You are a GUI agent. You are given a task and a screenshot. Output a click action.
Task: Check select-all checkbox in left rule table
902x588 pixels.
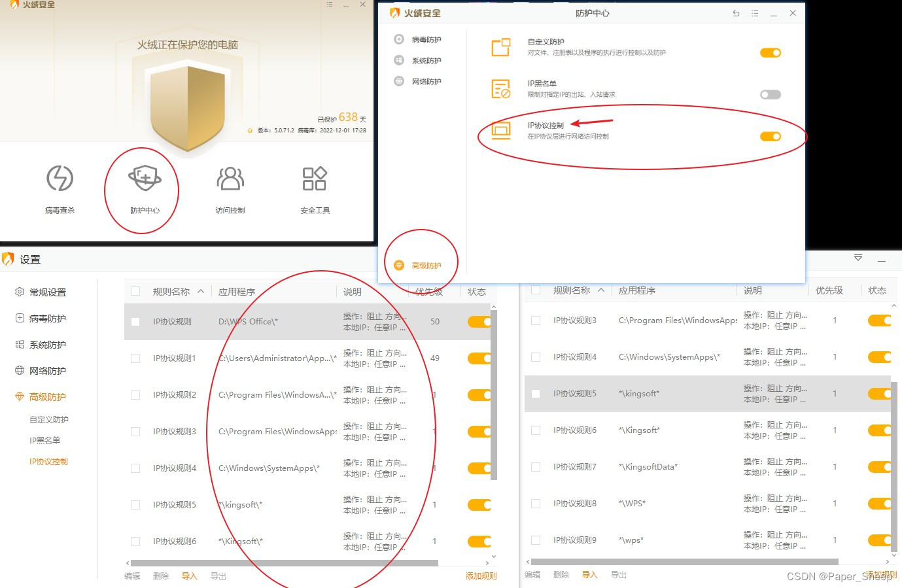(135, 291)
